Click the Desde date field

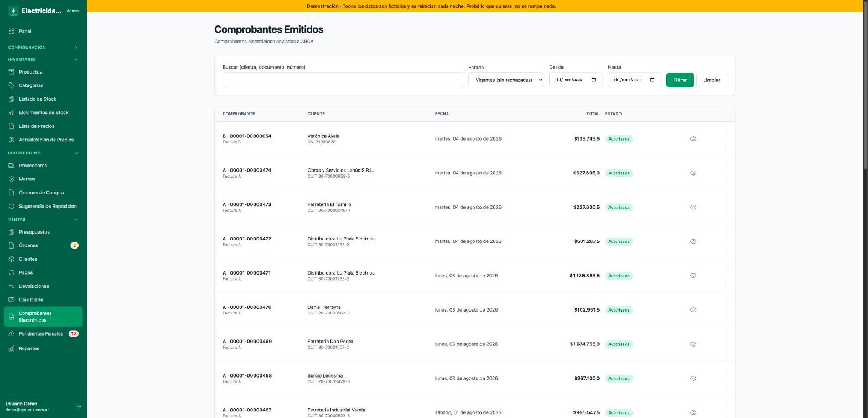tap(576, 80)
